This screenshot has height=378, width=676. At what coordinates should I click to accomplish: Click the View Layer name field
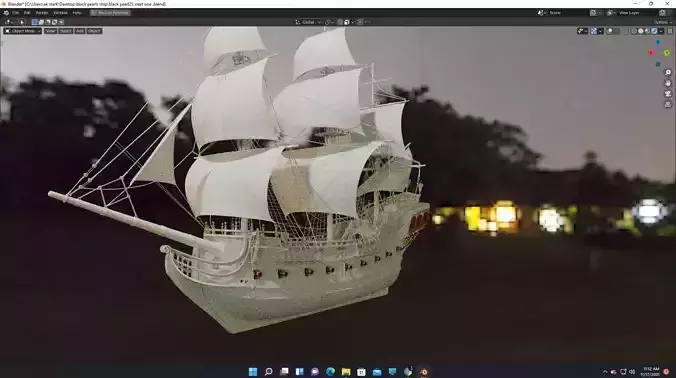(x=637, y=12)
